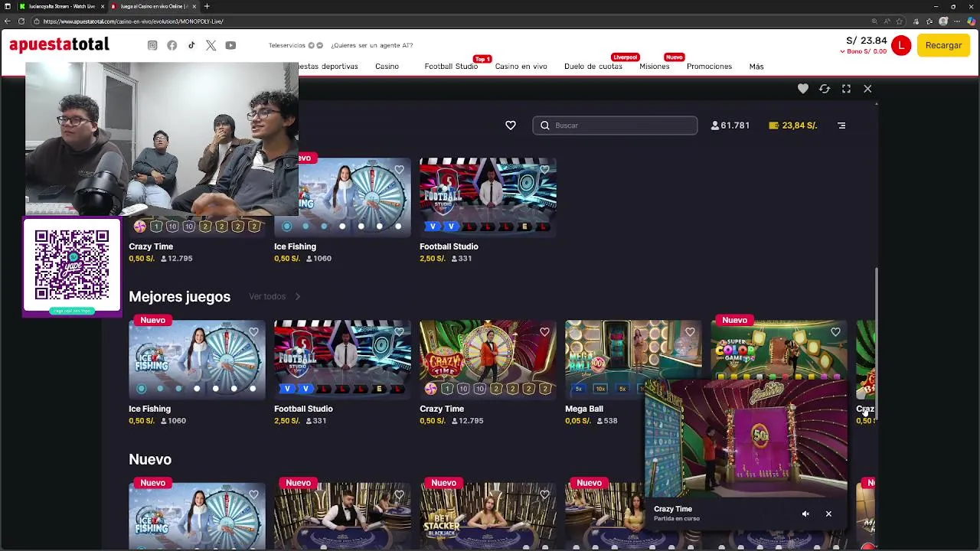Open the lobby hamburger menu
The height and width of the screenshot is (551, 980).
coord(841,126)
